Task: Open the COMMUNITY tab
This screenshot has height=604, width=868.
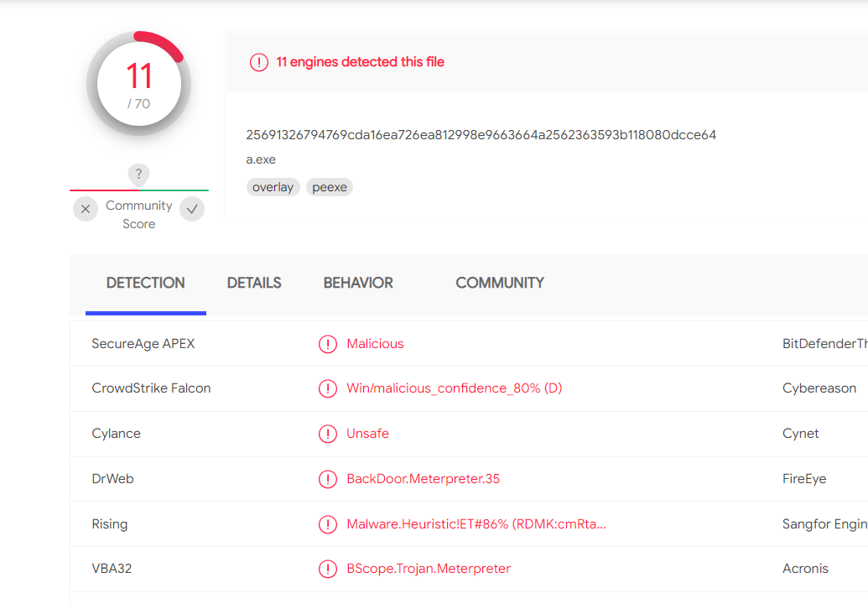Action: [x=500, y=283]
